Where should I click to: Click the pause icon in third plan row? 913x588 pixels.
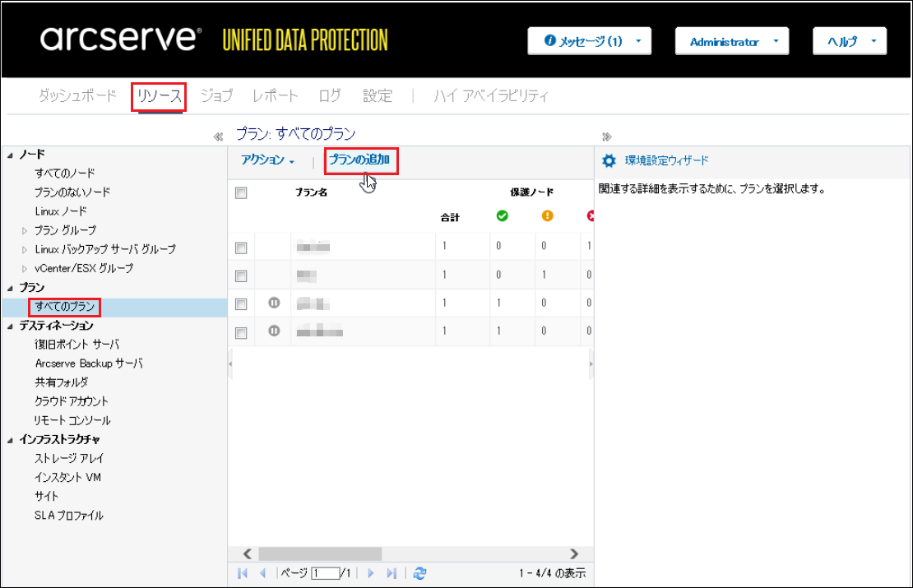[x=274, y=303]
